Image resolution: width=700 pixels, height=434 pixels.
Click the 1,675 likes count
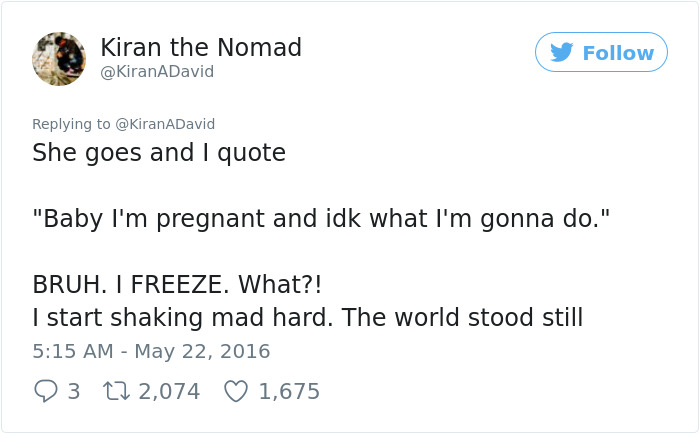pyautogui.click(x=289, y=391)
